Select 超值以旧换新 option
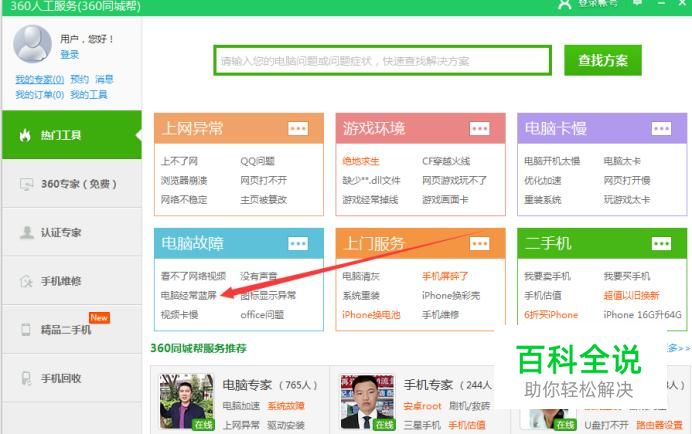Viewport: 692px width, 434px height. click(632, 295)
